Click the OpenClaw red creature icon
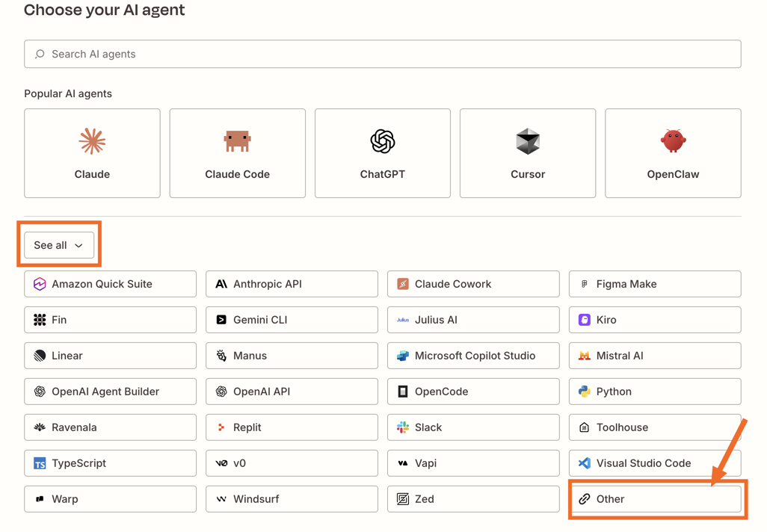The image size is (767, 532). [673, 140]
